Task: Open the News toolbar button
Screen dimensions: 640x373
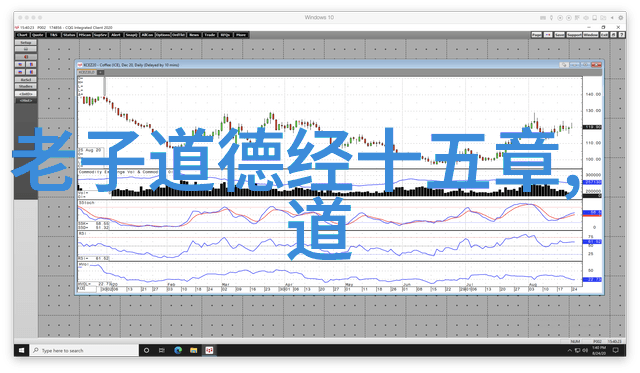Action: pos(194,35)
